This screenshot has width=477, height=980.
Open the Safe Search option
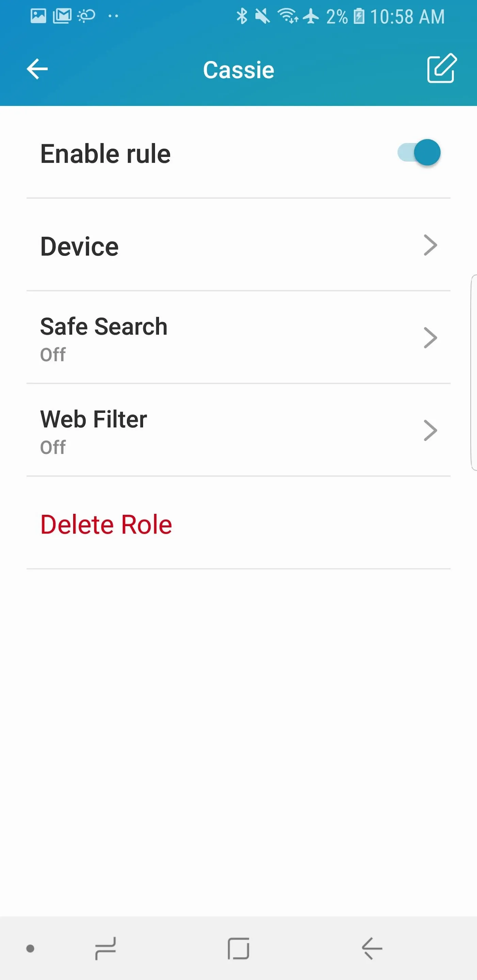pyautogui.click(x=228, y=338)
